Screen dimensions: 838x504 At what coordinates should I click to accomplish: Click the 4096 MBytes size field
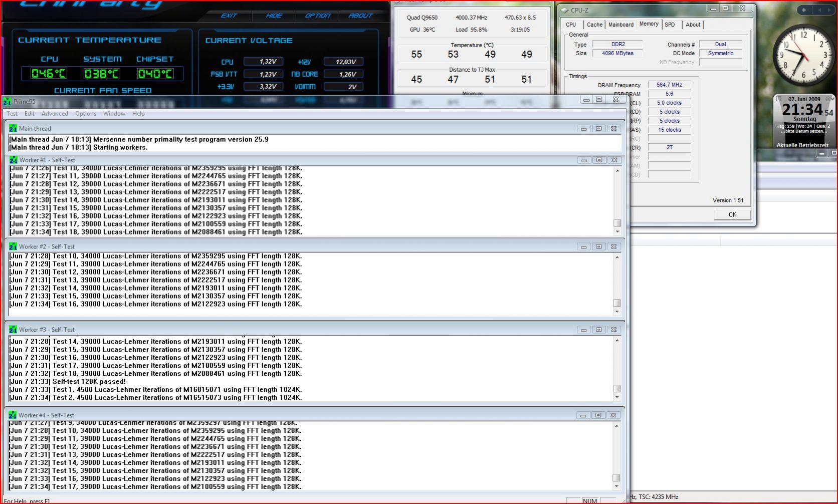point(617,53)
